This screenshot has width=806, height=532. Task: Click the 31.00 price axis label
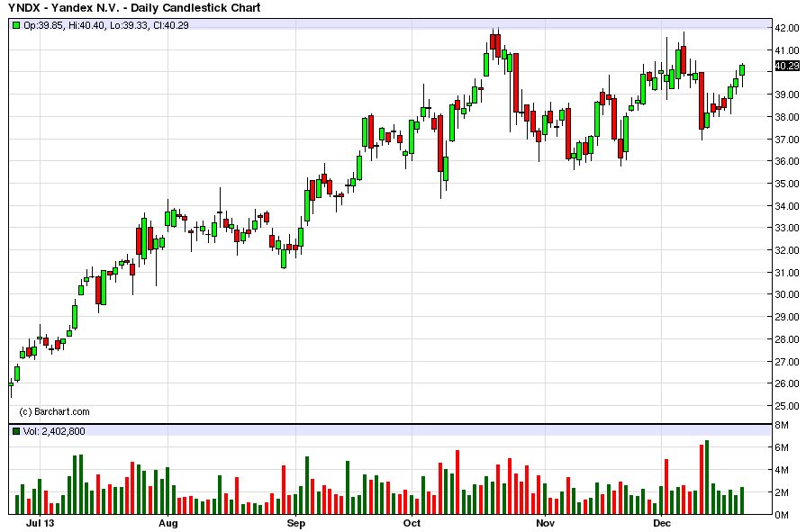787,273
